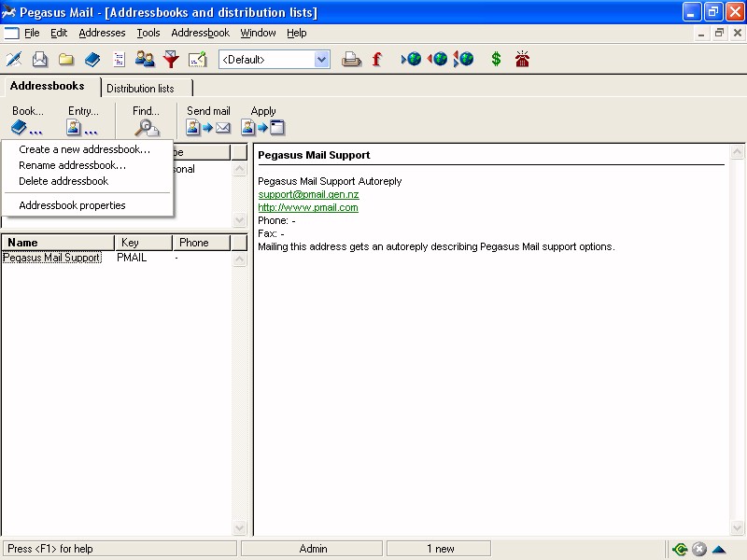Click the entries list scroll-up arrow
Screen dimensions: 747x560
click(x=239, y=259)
